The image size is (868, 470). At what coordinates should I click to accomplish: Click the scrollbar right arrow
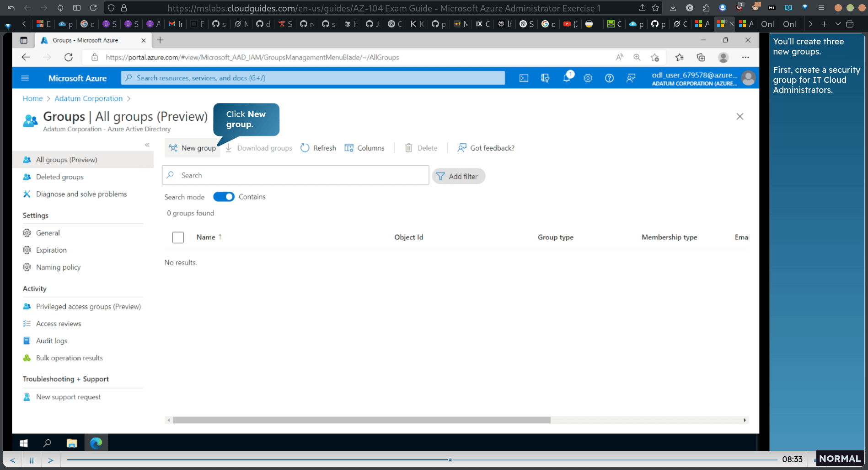(x=745, y=420)
